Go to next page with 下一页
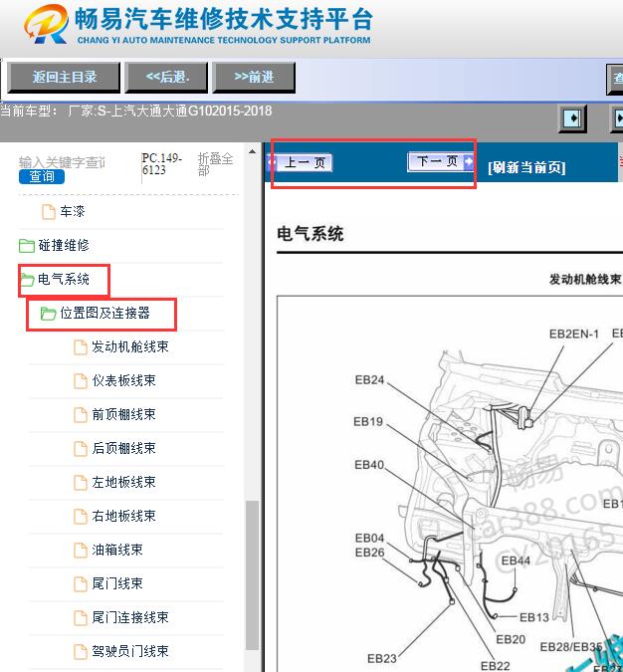 tap(438, 161)
